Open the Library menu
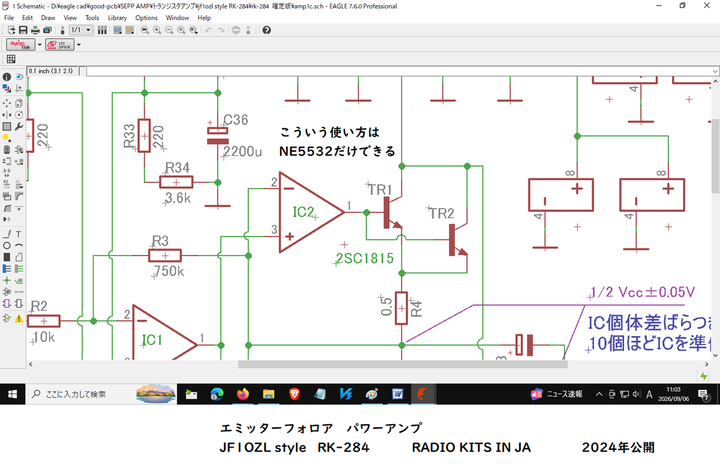720x471 pixels. pyautogui.click(x=117, y=18)
